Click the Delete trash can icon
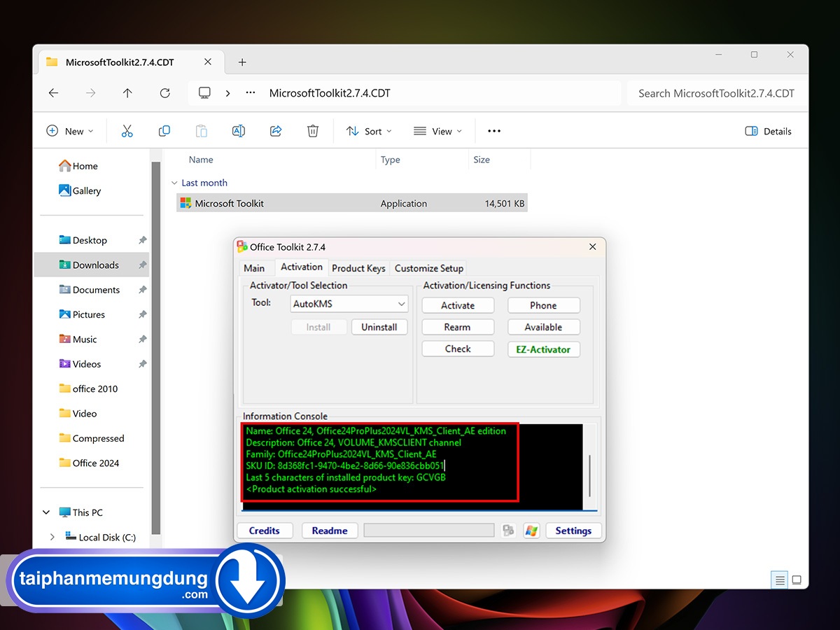The height and width of the screenshot is (630, 840). (x=313, y=131)
